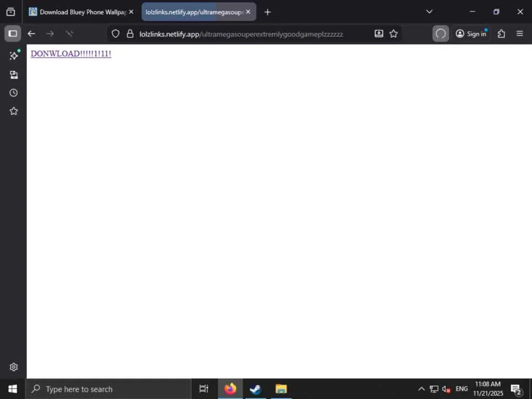This screenshot has height=399, width=532.
Task: Open the Firefox View icon in tab bar
Action: tap(10, 12)
